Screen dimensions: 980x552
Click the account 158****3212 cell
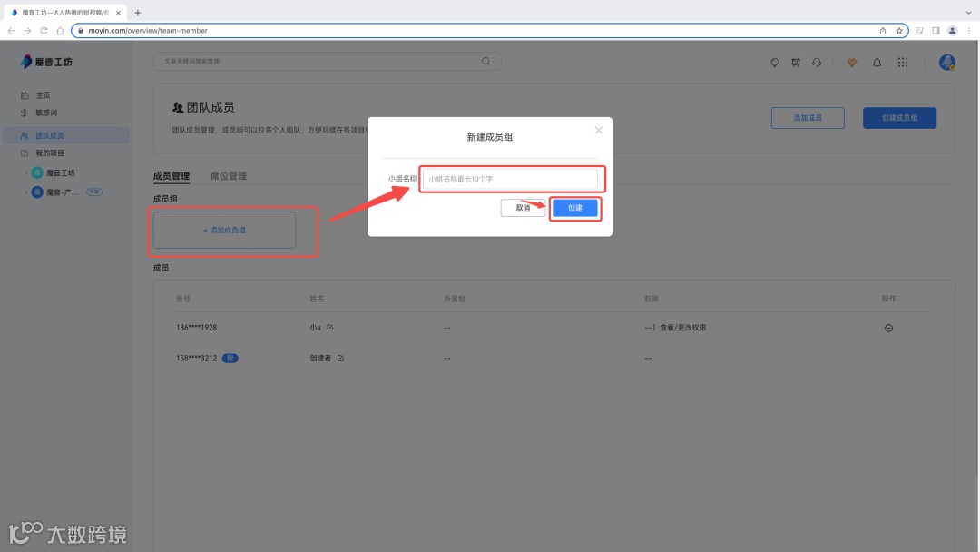point(196,359)
